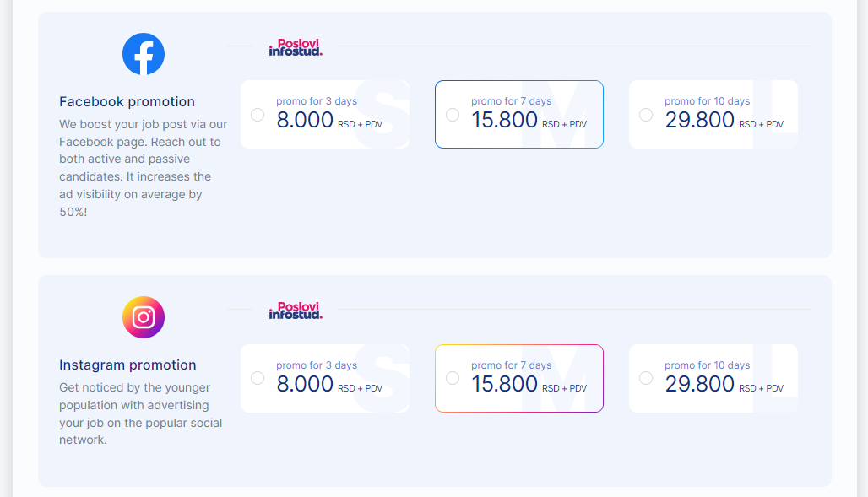Select Instagram promo for 3 days radio

[258, 378]
